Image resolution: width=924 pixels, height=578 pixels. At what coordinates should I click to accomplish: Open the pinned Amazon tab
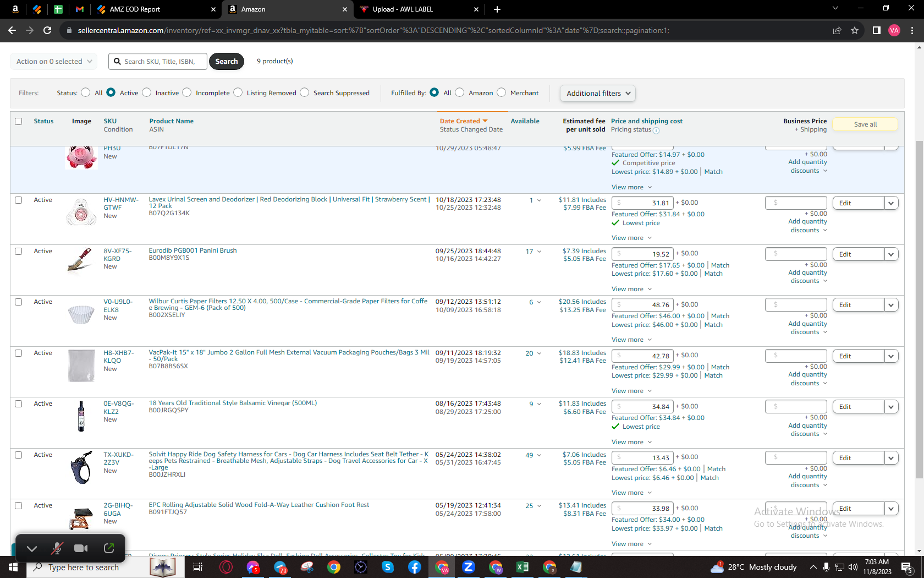click(15, 9)
